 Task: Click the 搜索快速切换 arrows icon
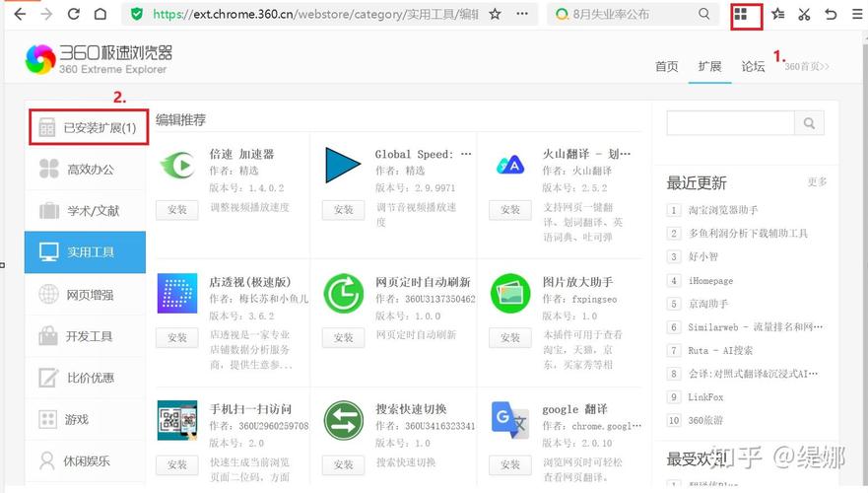tap(343, 420)
